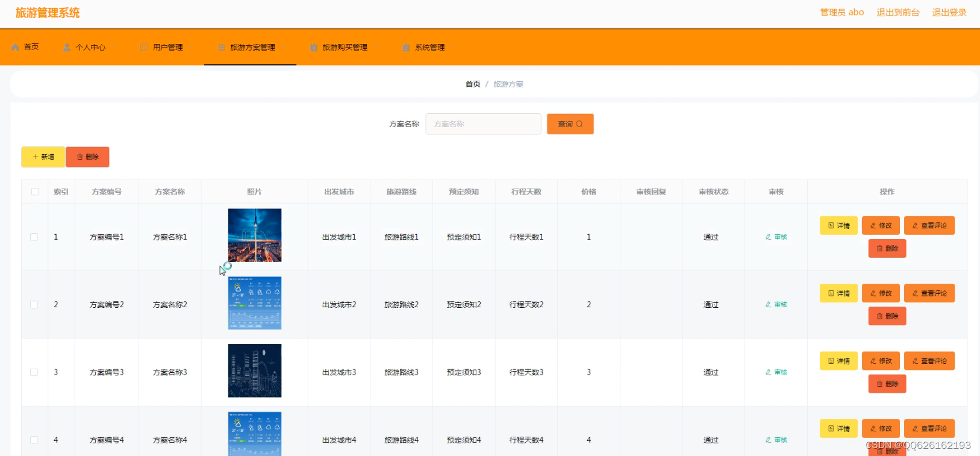Image resolution: width=980 pixels, height=456 pixels.
Task: Click the plus icon in the 新增 button
Action: [36, 157]
